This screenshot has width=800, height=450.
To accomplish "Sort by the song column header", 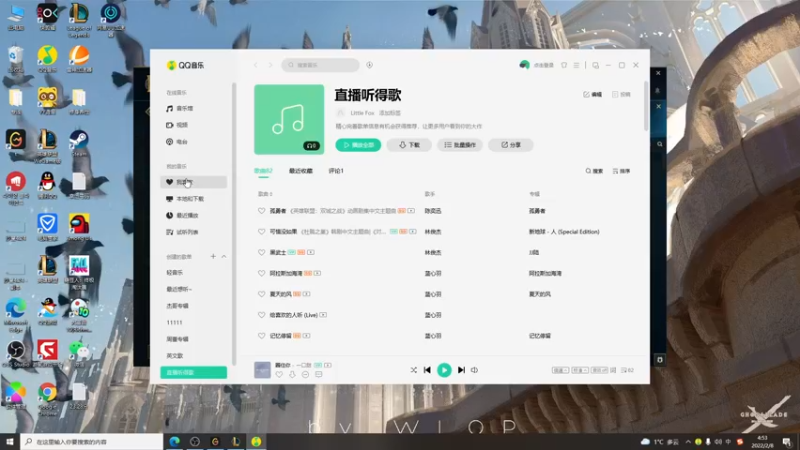I will [265, 194].
